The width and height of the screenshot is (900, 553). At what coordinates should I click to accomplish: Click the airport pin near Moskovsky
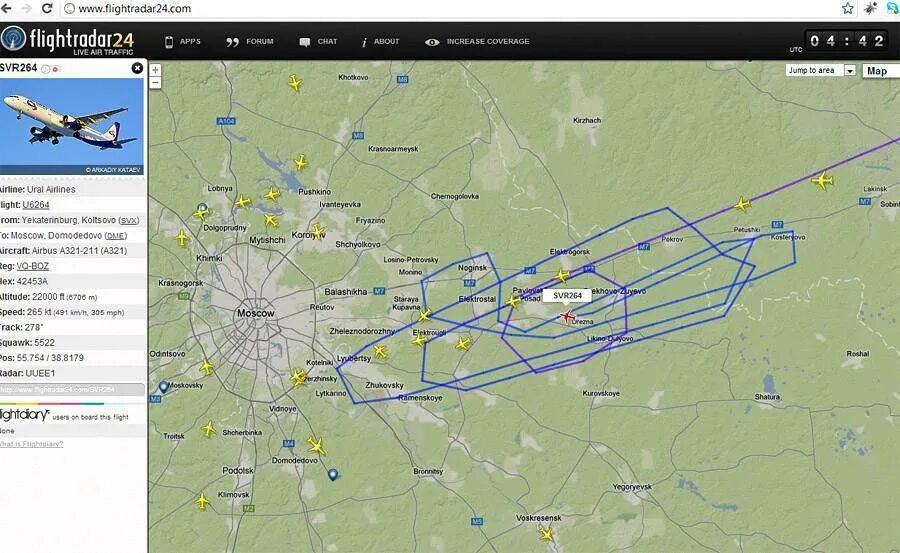(164, 386)
